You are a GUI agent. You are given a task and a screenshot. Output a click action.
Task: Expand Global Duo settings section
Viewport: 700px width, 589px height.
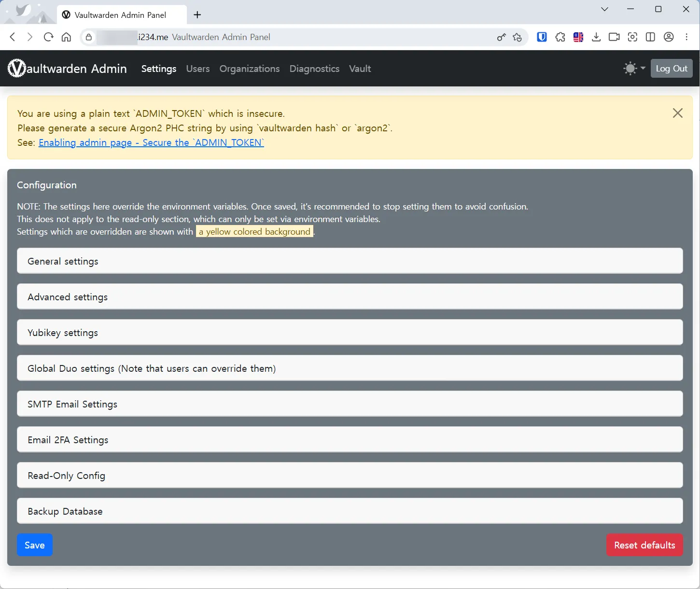[x=350, y=368]
